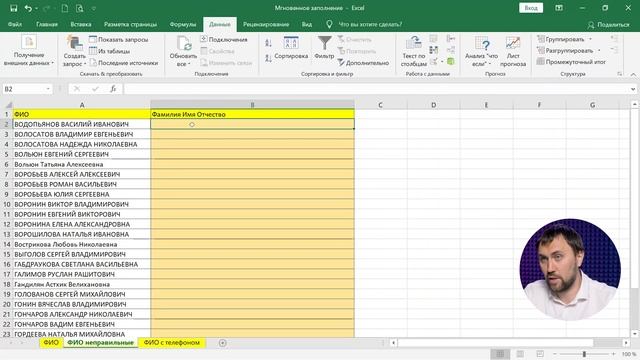Click the Группировать button

click(x=564, y=39)
